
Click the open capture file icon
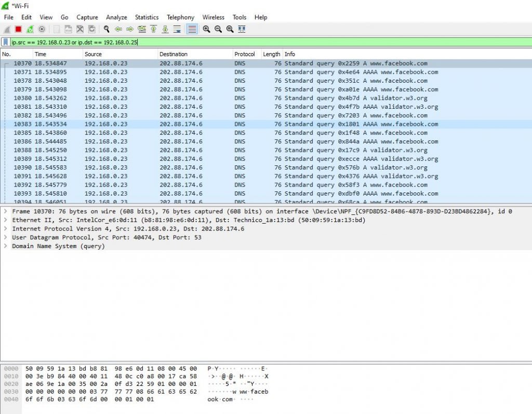click(57, 29)
